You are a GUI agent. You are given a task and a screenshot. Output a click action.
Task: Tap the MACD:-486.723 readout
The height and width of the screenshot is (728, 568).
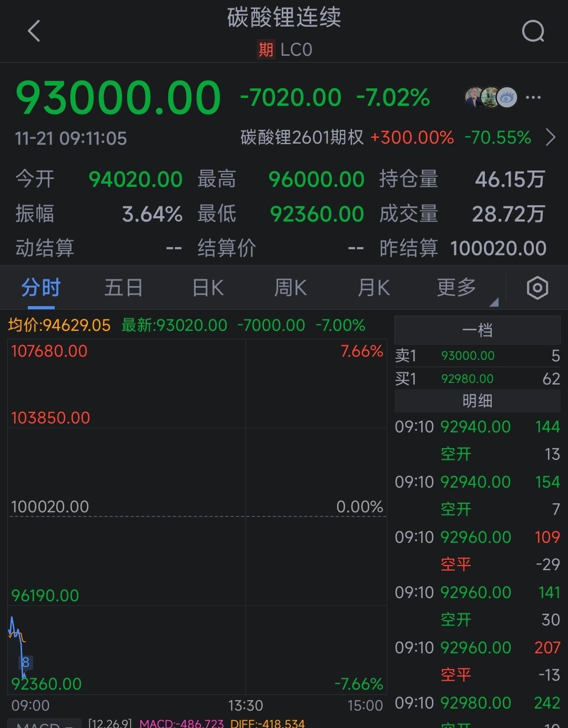181,724
